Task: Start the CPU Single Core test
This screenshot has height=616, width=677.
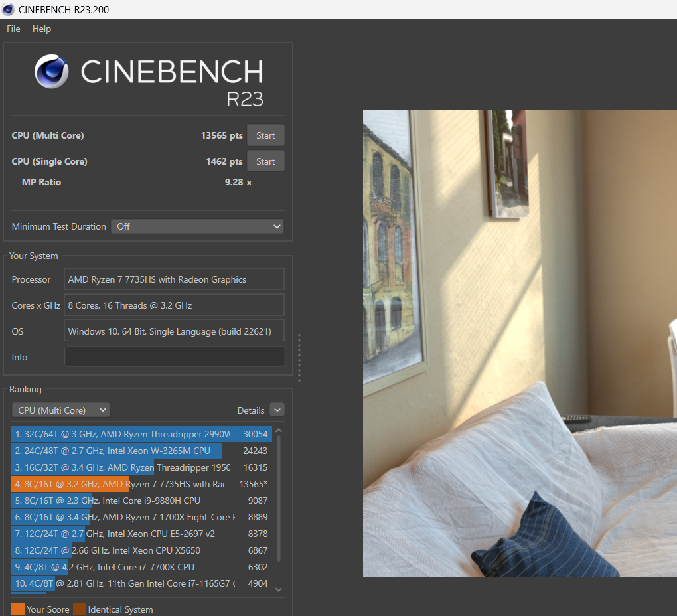Action: point(265,161)
